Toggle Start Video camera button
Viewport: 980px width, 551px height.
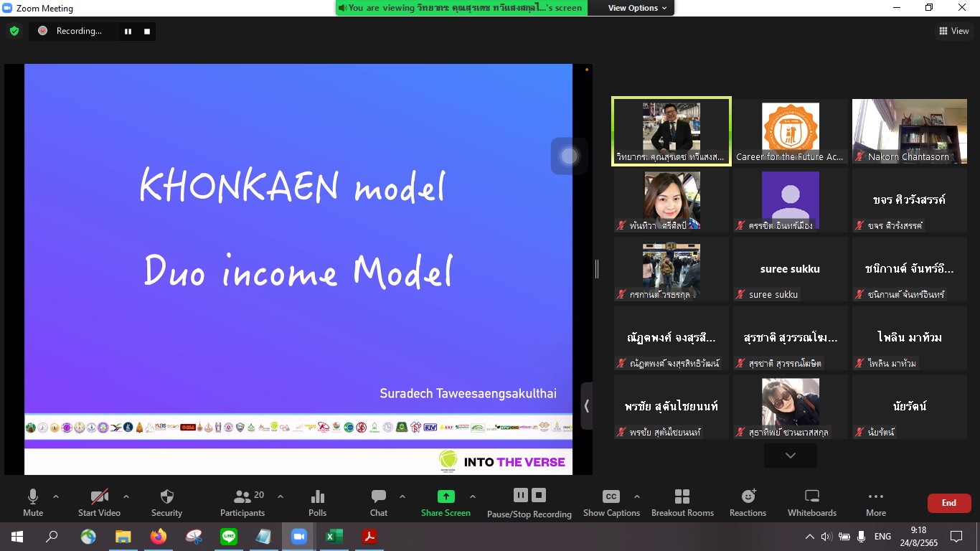point(99,502)
